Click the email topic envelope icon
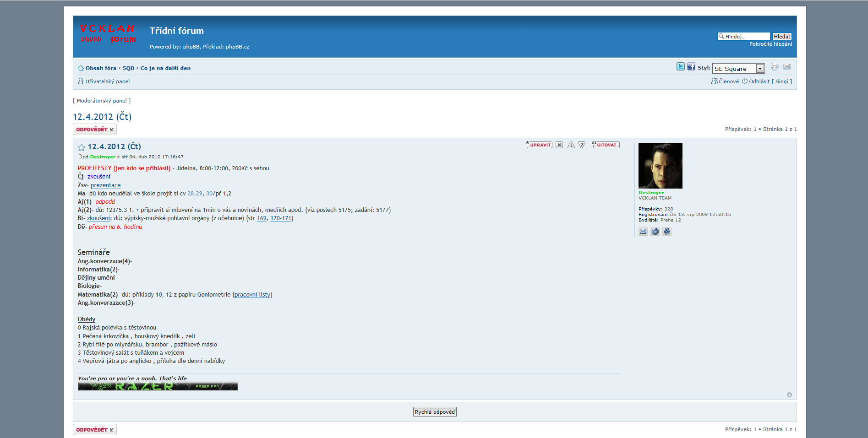This screenshot has width=868, height=438. coord(787,67)
